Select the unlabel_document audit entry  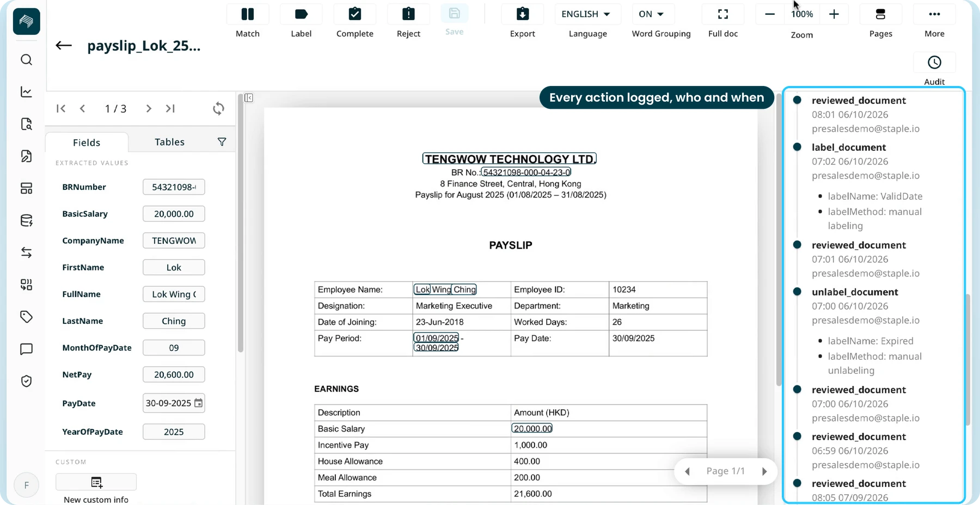pos(855,292)
